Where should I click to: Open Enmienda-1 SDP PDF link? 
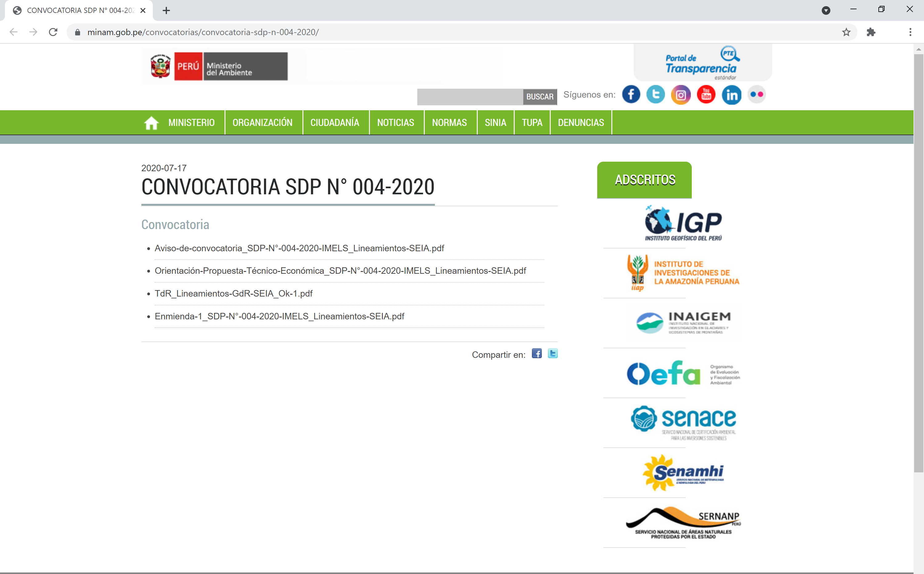279,316
